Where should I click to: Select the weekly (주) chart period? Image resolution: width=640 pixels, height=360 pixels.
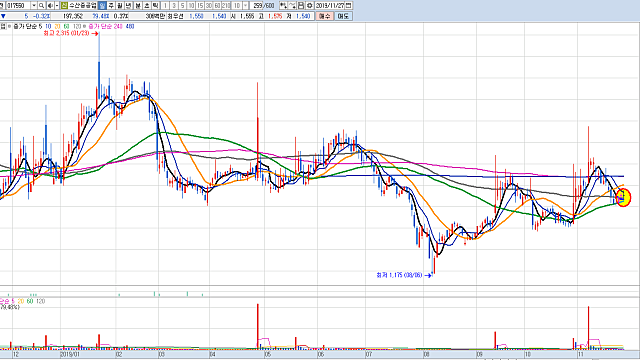[111, 5]
